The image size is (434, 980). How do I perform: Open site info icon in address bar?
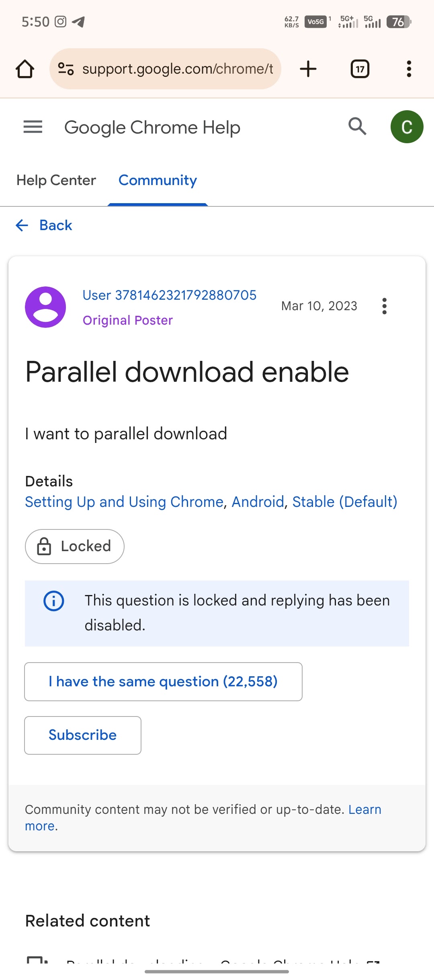coord(66,69)
